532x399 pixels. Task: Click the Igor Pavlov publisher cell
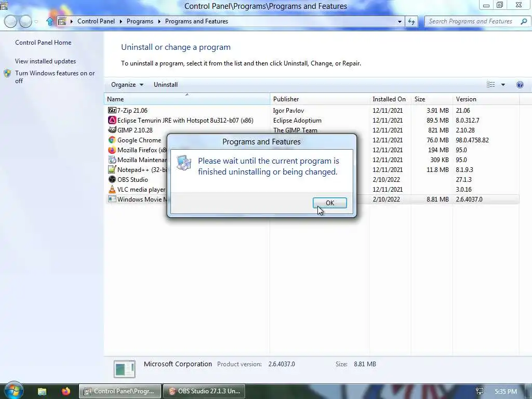(288, 110)
